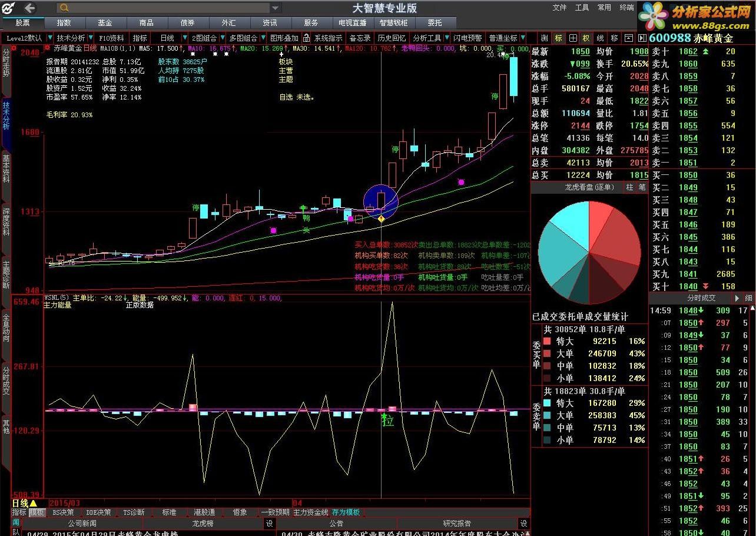The width and height of the screenshot is (756, 536).
Task: Select the 模板 toggle at bottom
Action: point(37,512)
